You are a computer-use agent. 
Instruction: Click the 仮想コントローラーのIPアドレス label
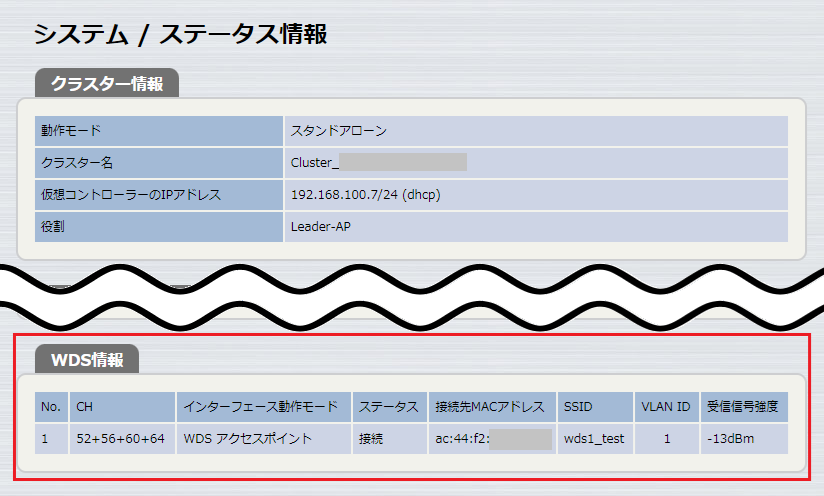click(x=159, y=195)
